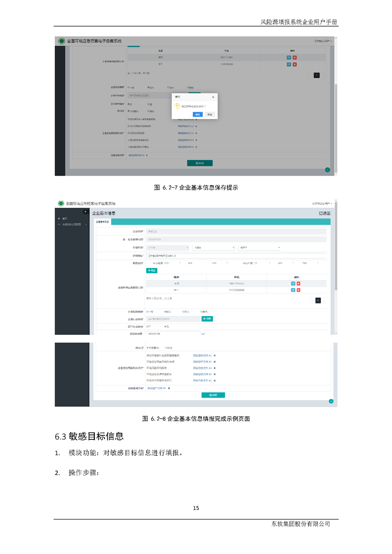
Task: Click red delete icon in first contact row, Figure 6.2-8
Action: point(298,283)
